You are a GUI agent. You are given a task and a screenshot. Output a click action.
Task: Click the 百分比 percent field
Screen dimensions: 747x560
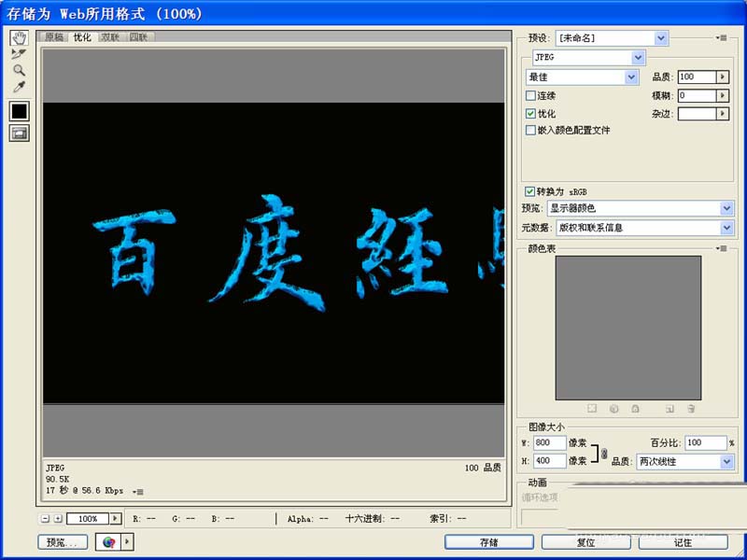(x=706, y=442)
